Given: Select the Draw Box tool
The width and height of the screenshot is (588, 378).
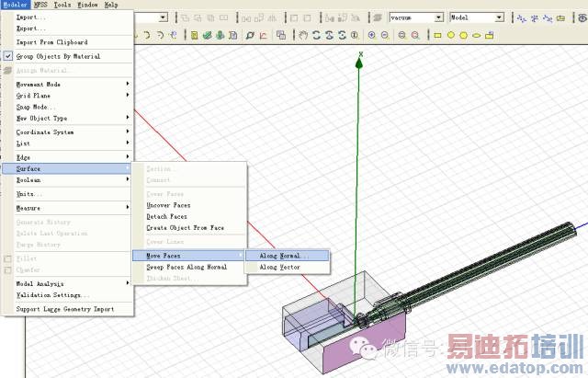Looking at the screenshot, I should (489, 35).
